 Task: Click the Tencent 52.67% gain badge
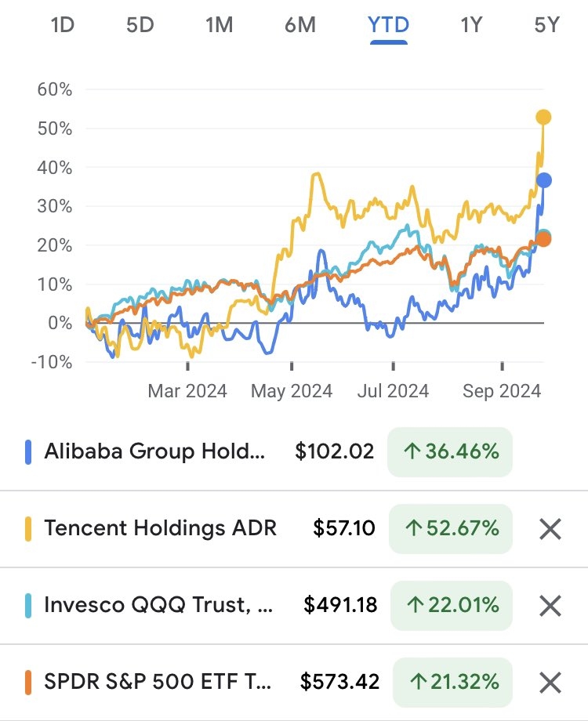click(450, 528)
